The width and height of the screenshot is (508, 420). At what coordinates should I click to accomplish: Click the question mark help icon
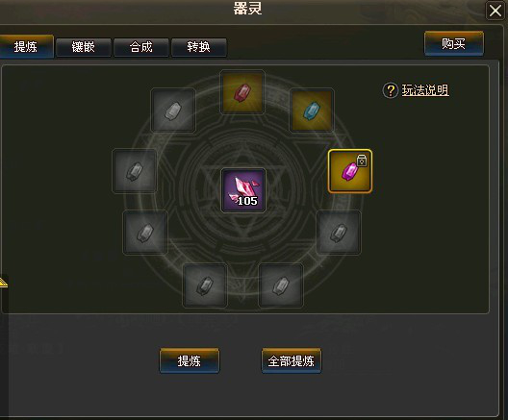coord(391,90)
